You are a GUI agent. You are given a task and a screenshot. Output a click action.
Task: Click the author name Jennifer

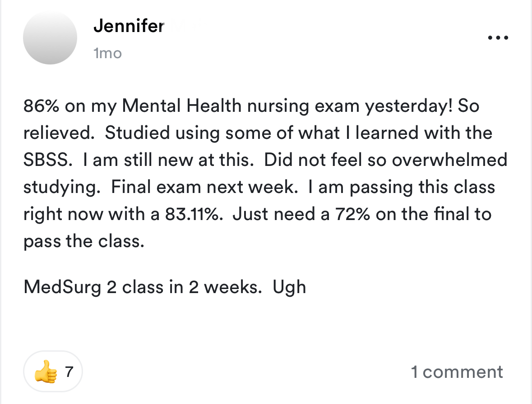[x=129, y=27]
